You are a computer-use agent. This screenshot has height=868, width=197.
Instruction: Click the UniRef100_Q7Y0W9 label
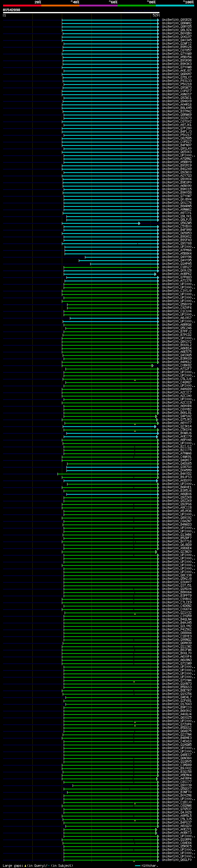(176, 54)
